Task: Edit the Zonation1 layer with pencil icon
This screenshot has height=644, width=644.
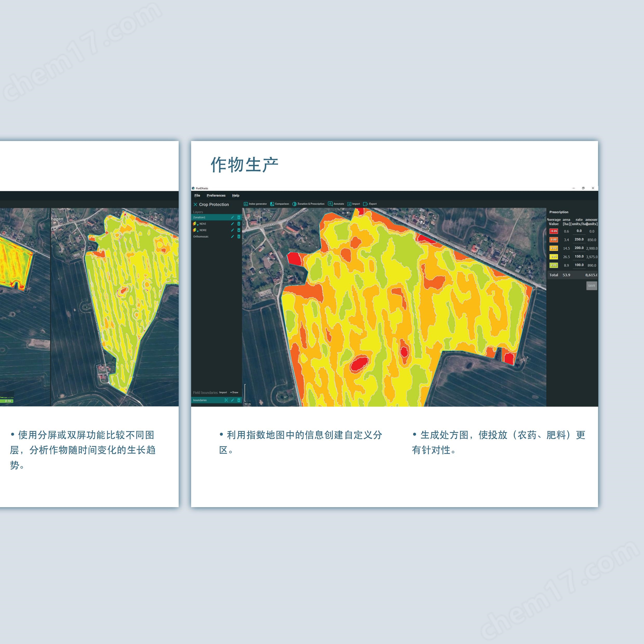Action: pos(232,217)
